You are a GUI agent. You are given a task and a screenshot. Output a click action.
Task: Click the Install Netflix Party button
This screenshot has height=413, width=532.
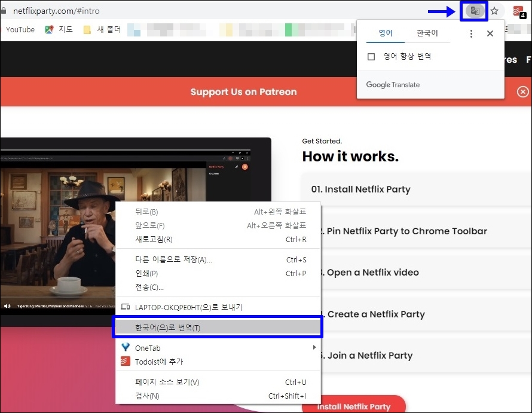tap(353, 405)
